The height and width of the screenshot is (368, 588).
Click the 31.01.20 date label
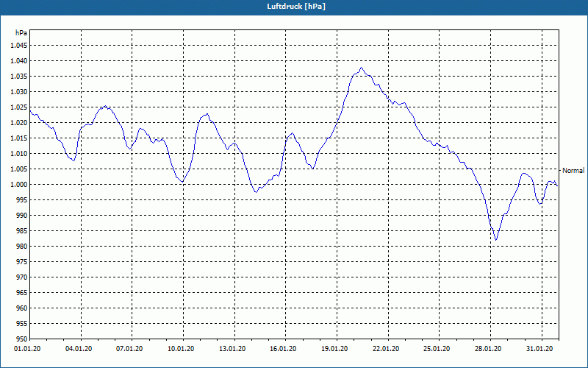tap(539, 349)
